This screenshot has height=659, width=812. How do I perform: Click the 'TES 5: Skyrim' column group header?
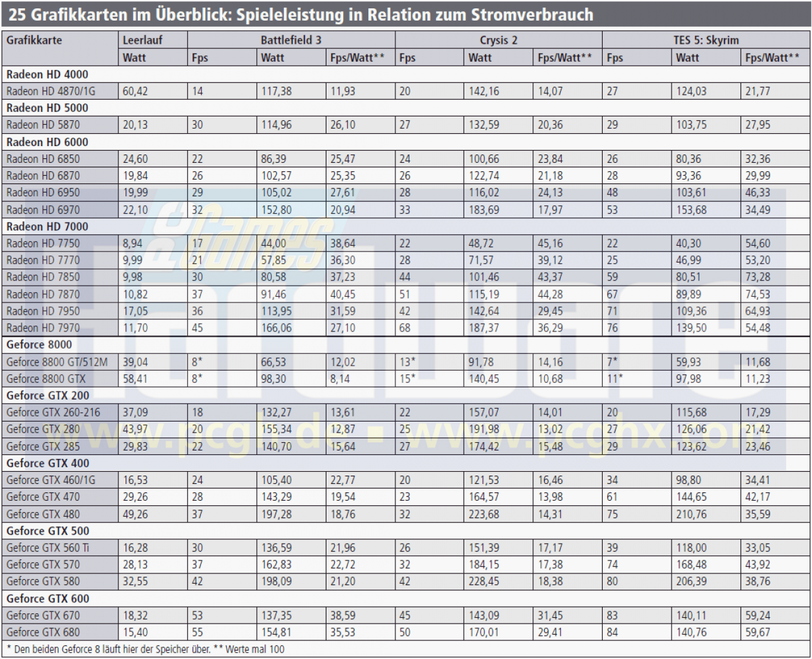706,40
